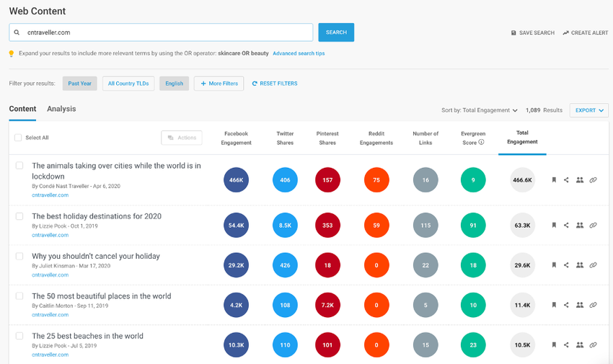Image resolution: width=613 pixels, height=364 pixels.
Task: Sort by Reddit Engagements column header
Action: pos(376,138)
